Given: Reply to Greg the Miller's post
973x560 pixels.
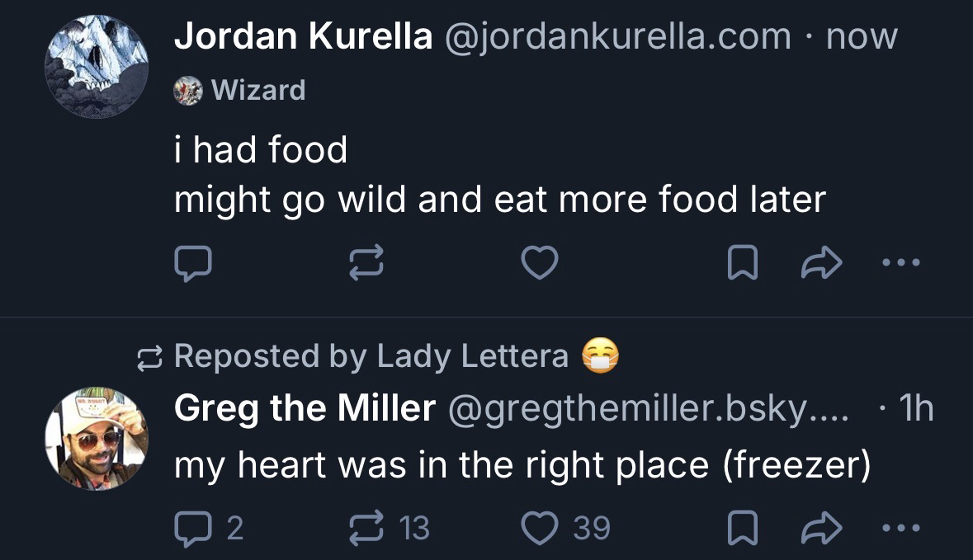Looking at the screenshot, I should pyautogui.click(x=193, y=527).
